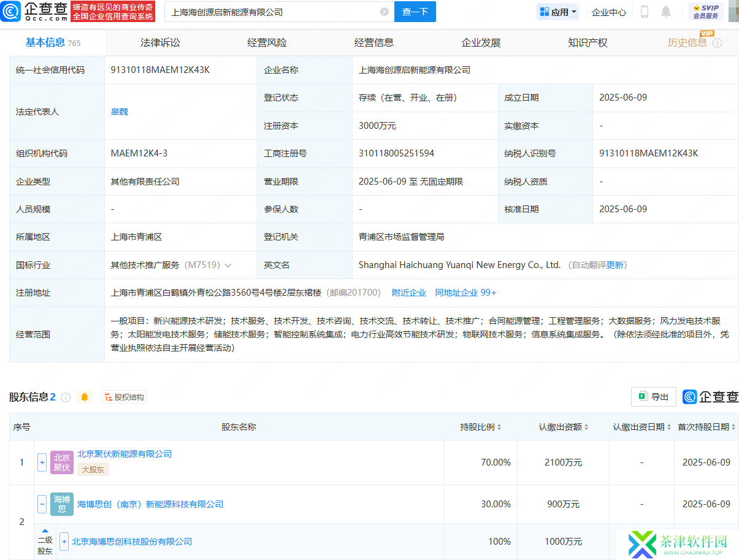
Task: Click the info icon next to 股东信息
Action: coord(66,397)
